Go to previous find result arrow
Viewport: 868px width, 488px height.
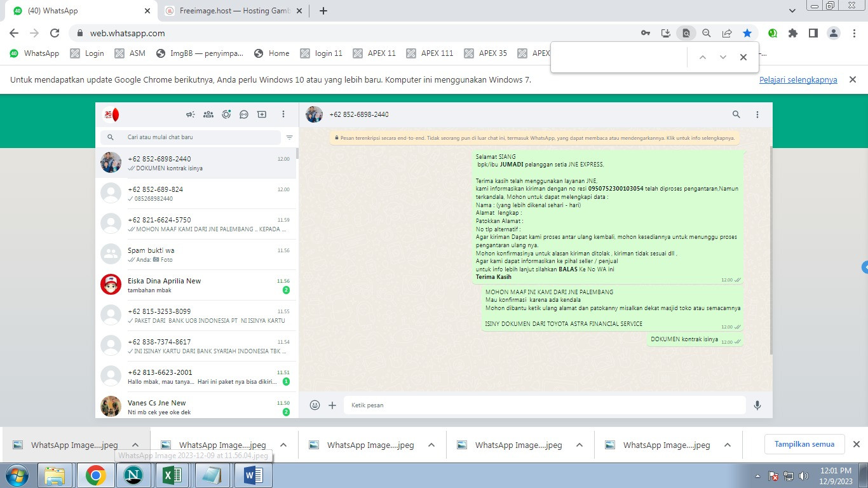[702, 57]
